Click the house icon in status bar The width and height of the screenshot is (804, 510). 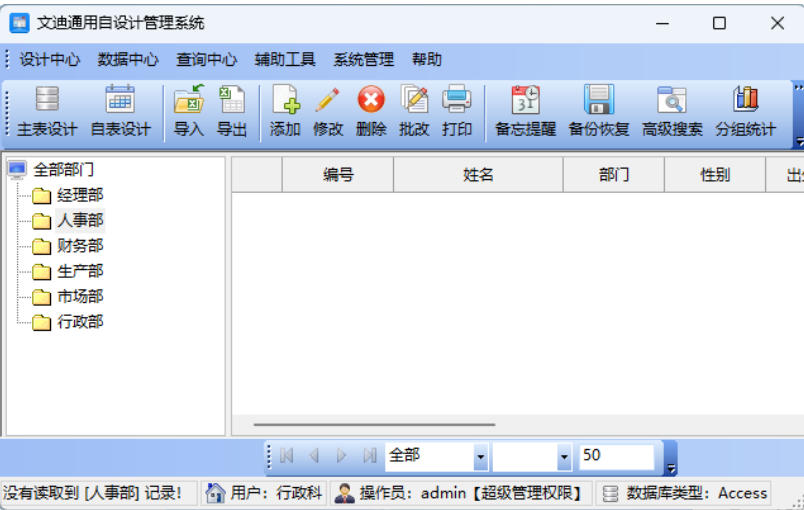215,493
